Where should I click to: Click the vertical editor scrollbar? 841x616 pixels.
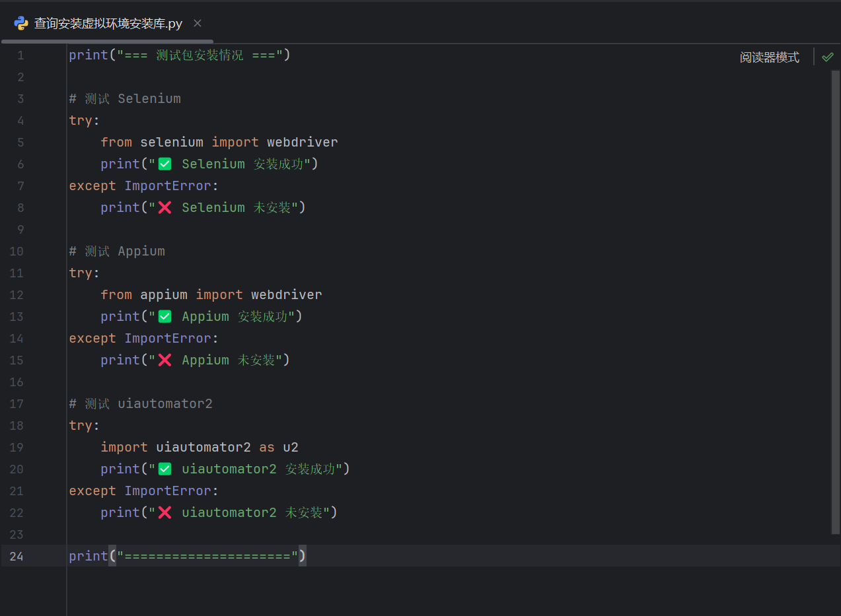point(835,302)
